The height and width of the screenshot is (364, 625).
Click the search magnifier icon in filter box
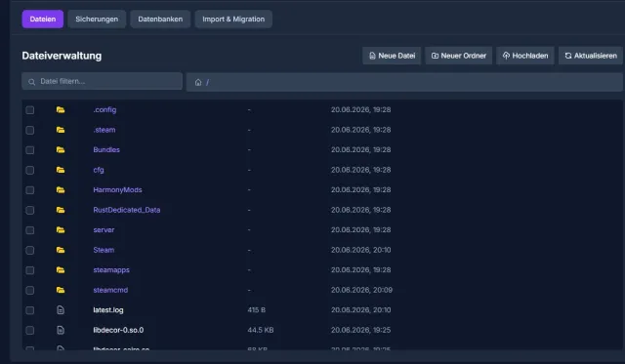[x=31, y=82]
